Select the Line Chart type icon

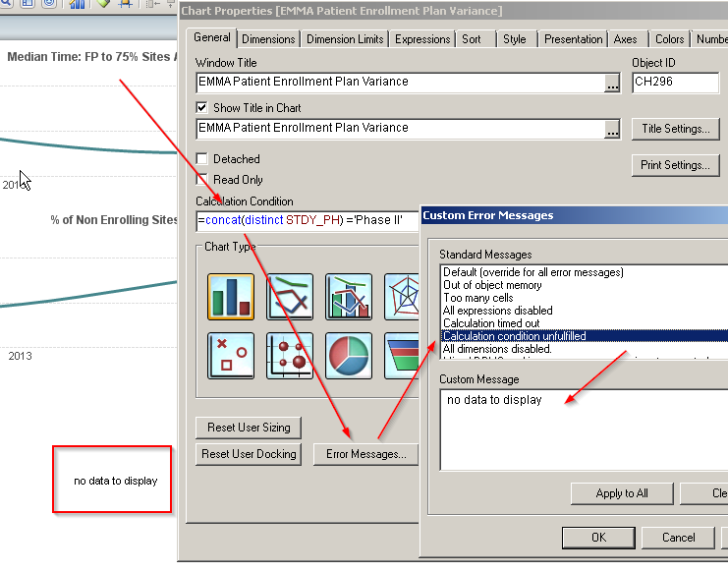coord(290,297)
